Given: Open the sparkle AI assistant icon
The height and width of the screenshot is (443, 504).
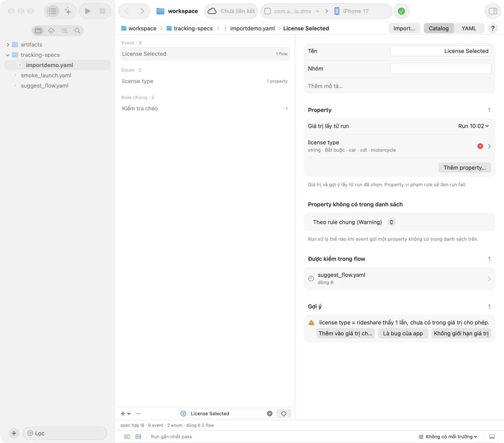Looking at the screenshot, I should coord(68,11).
